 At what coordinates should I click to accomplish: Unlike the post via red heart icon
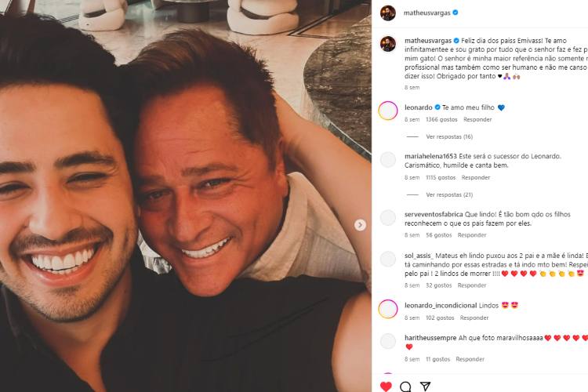click(x=386, y=387)
